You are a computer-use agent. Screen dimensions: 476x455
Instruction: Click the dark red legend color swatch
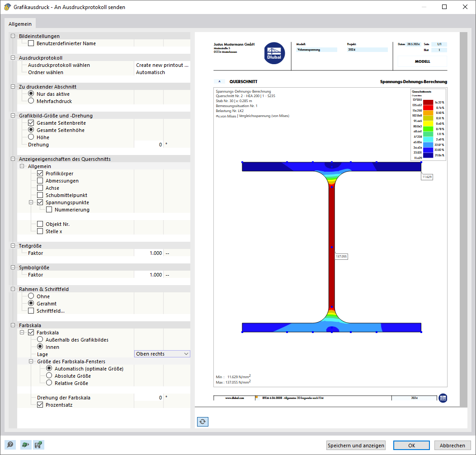(428, 102)
